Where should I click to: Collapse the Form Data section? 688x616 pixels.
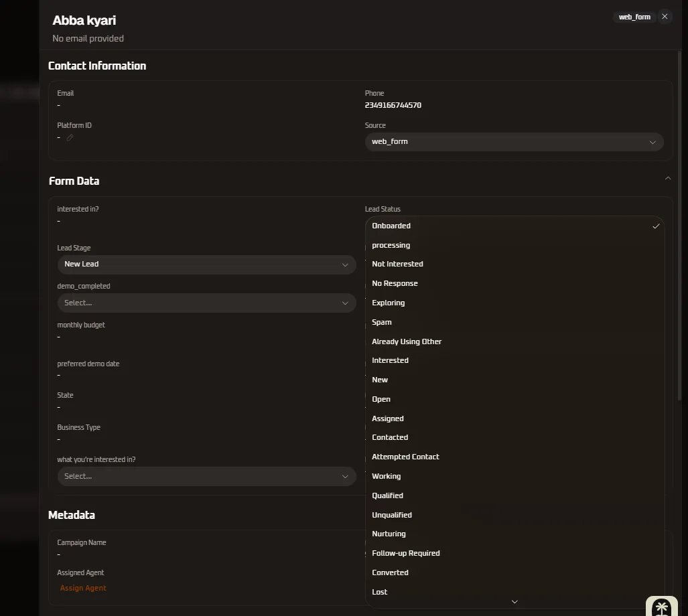[668, 178]
